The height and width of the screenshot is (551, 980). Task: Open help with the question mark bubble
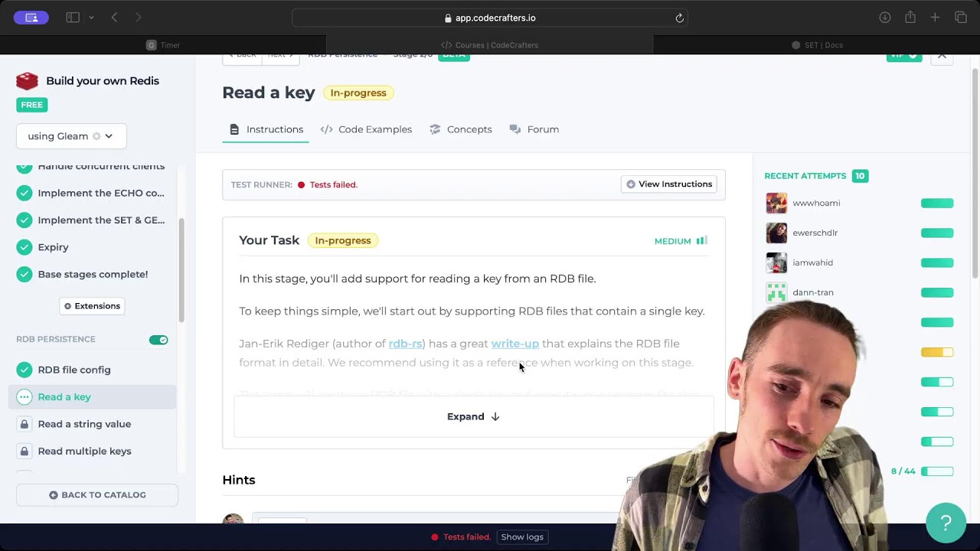click(x=946, y=523)
